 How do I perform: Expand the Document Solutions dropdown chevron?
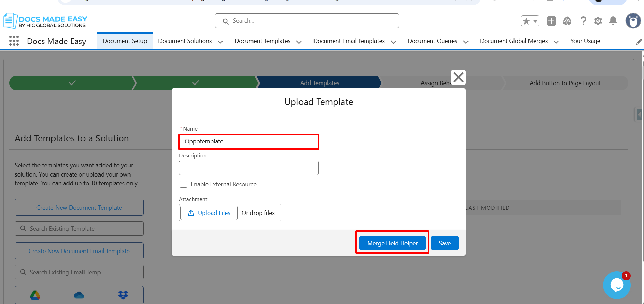220,42
